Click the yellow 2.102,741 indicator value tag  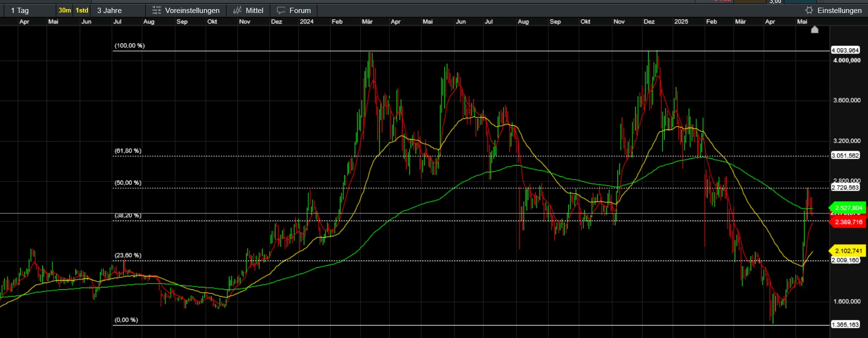click(847, 251)
